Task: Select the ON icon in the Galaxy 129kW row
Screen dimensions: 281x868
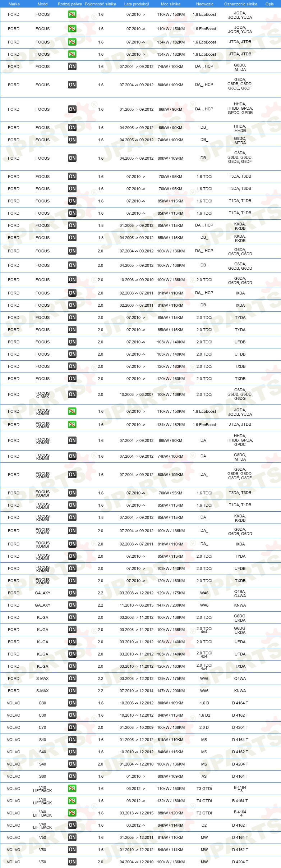Action: pos(72,593)
